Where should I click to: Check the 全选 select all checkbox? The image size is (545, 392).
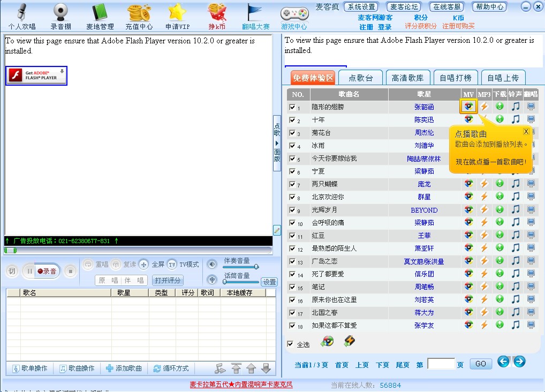coord(292,345)
